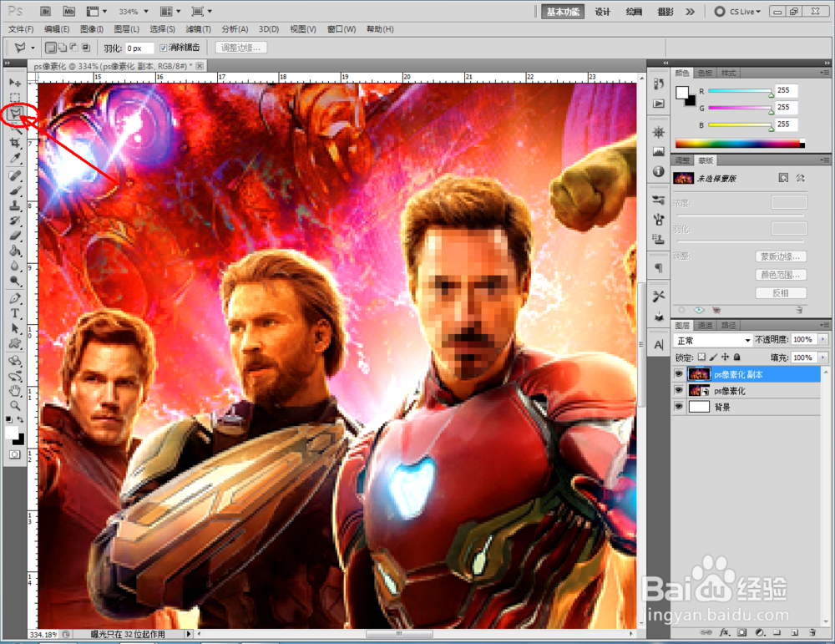Create new adjustment layer icon

click(x=760, y=632)
